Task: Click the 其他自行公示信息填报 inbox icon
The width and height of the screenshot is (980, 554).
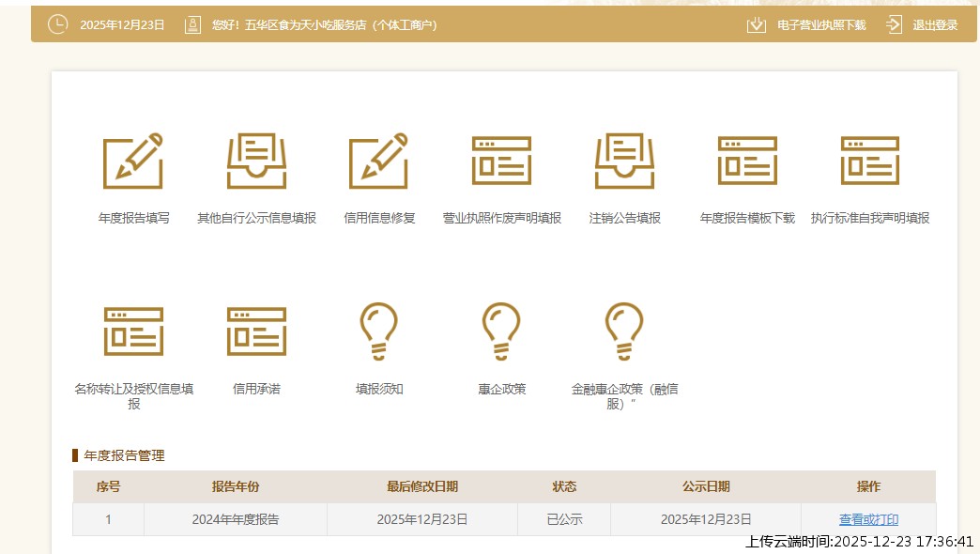Action: pos(256,161)
